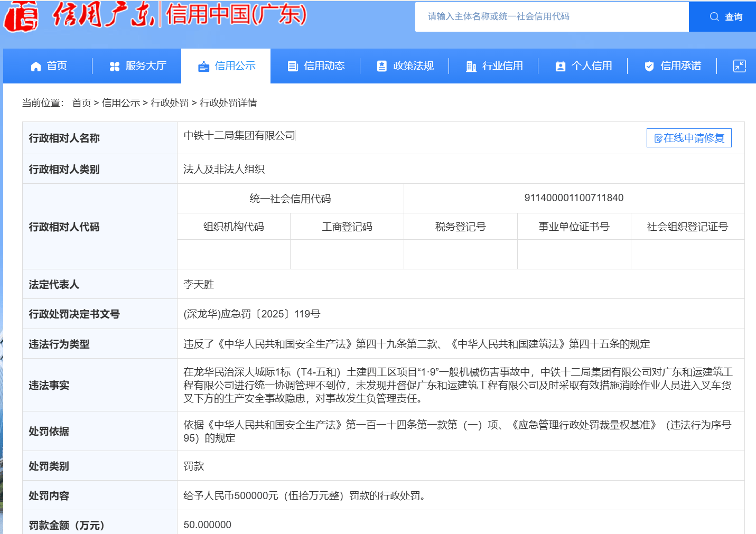Screen dimensions: 756x534
Task: Click the home icon beside 首页
Action: (x=36, y=67)
